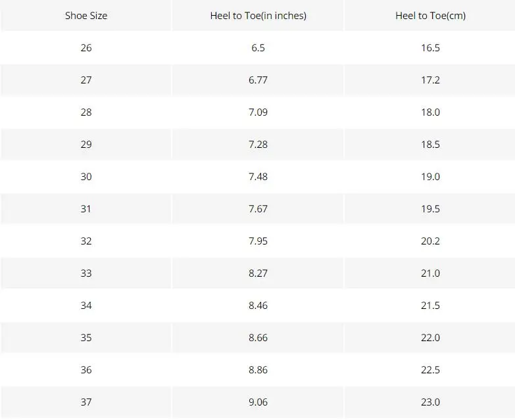Select the 20.2 cm value
This screenshot has width=515, height=420.
[x=430, y=241]
